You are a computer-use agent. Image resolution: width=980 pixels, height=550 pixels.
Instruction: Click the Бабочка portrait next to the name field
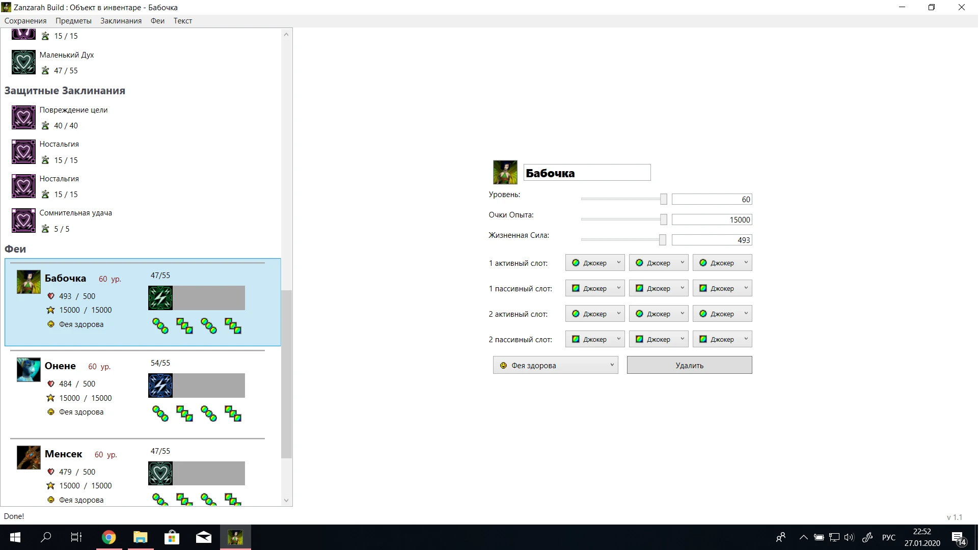[x=505, y=172]
